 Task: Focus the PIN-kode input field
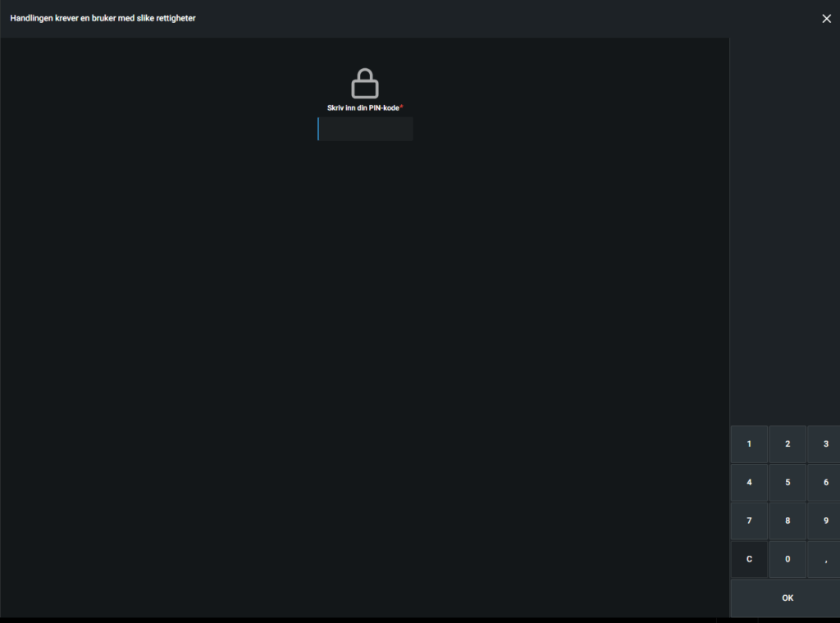pos(365,129)
